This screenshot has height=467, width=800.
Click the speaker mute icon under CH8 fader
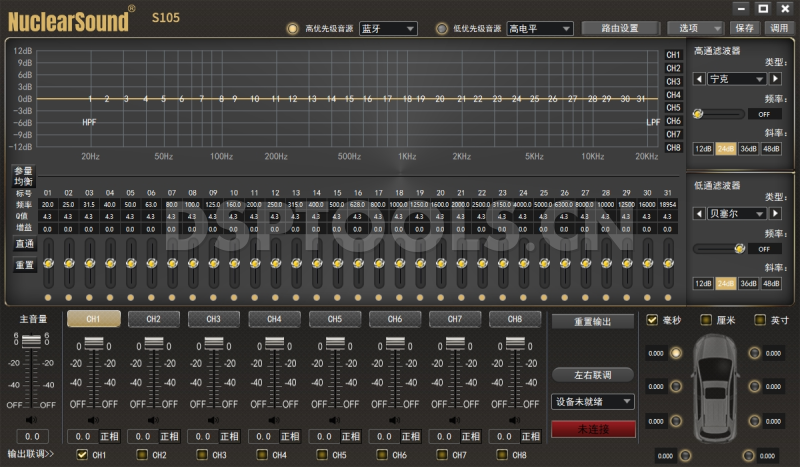(516, 420)
